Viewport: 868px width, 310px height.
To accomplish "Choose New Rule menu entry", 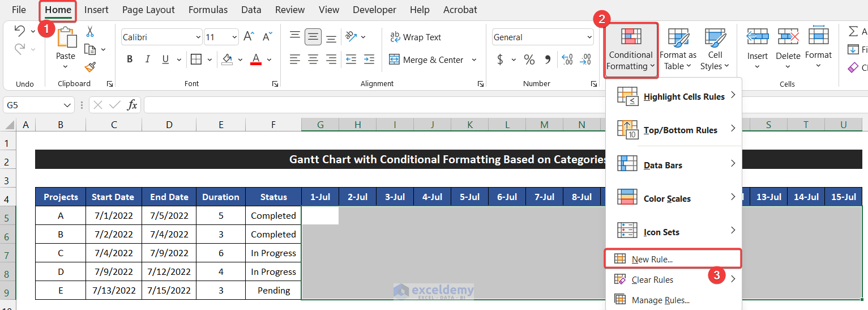I will (673, 258).
